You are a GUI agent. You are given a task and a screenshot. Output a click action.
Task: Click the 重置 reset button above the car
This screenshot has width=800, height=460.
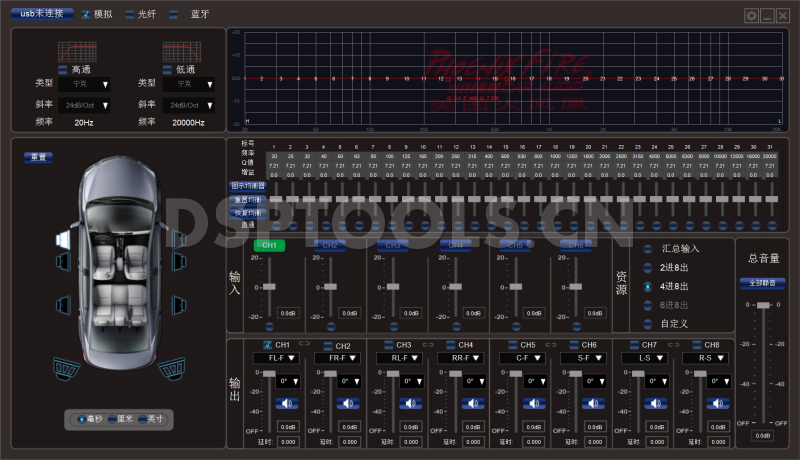[40, 157]
